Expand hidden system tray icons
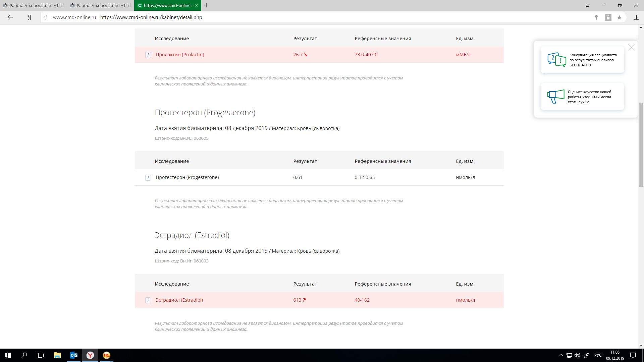This screenshot has width=644, height=362. [561, 355]
